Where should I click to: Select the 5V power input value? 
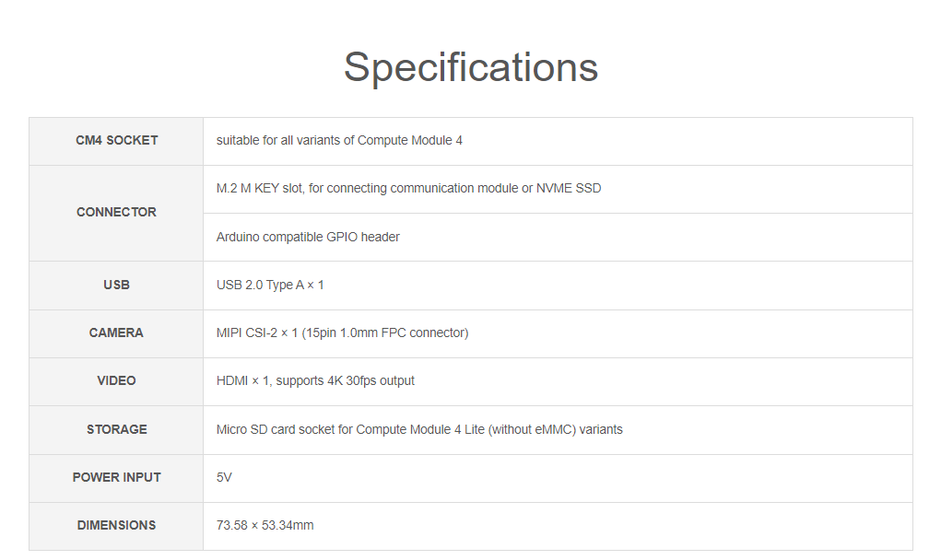[x=224, y=477]
